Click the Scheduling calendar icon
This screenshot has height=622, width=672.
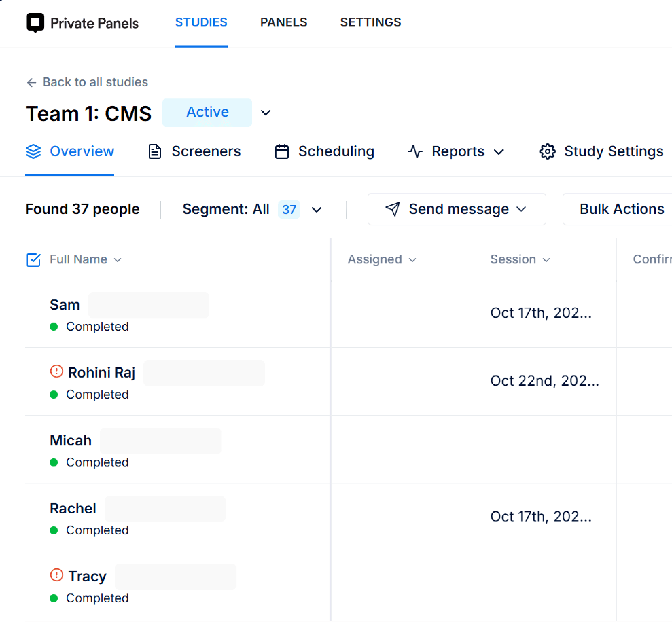pyautogui.click(x=282, y=151)
